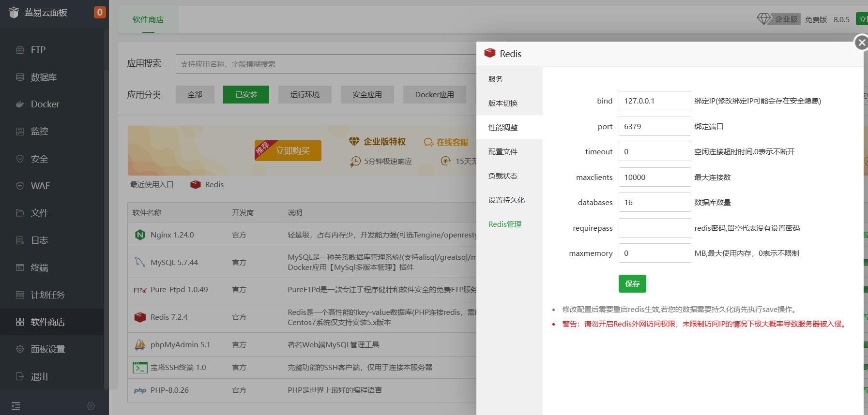Screen dimensions: 868x415
Task: Click the monitoring sidebar icon
Action: 20,131
